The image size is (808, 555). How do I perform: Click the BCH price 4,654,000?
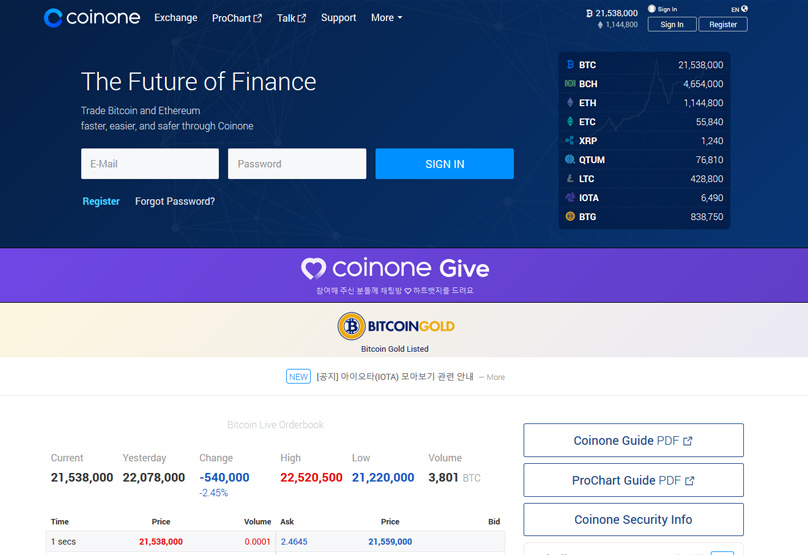pos(703,83)
